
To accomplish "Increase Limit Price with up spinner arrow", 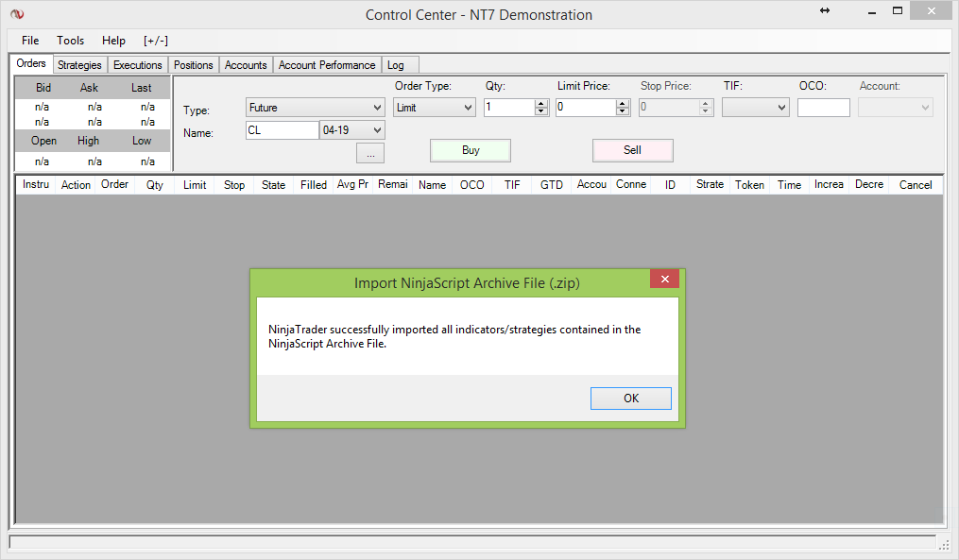I will tap(623, 103).
